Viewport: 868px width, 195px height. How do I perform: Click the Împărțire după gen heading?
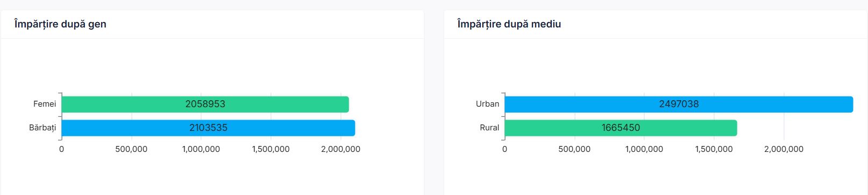coord(60,24)
